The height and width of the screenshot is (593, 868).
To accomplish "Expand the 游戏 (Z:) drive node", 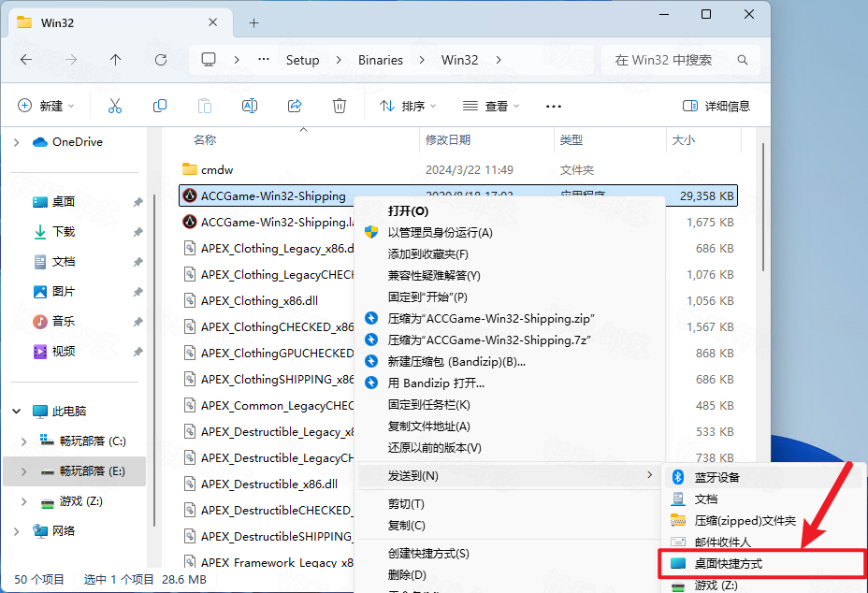I will pyautogui.click(x=23, y=501).
